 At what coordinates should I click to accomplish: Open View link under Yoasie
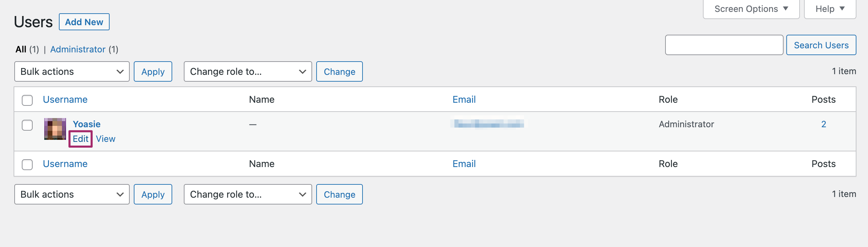click(106, 139)
